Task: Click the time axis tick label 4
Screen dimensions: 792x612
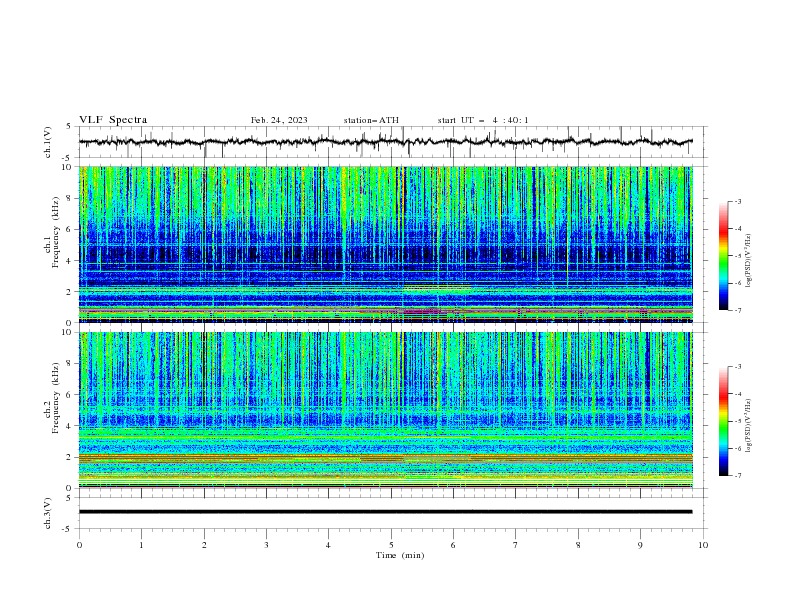Action: tap(328, 545)
